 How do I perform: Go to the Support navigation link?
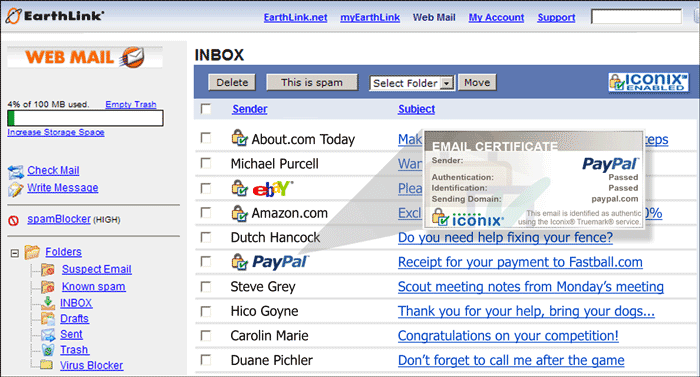pyautogui.click(x=556, y=17)
